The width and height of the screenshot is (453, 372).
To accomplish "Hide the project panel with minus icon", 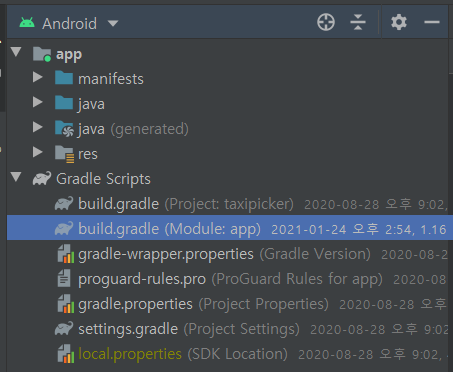I will [x=432, y=22].
